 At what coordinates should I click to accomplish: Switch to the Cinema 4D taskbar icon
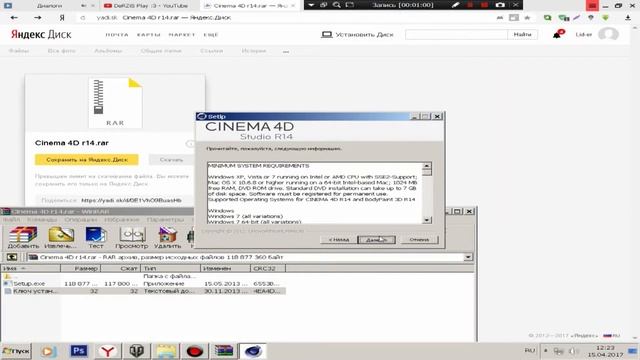coord(253,351)
